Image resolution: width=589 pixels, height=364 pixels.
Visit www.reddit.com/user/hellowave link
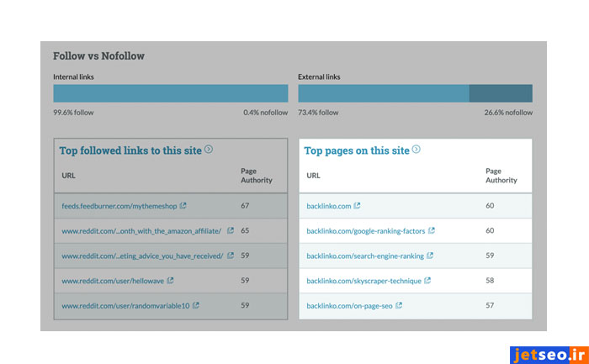point(113,281)
